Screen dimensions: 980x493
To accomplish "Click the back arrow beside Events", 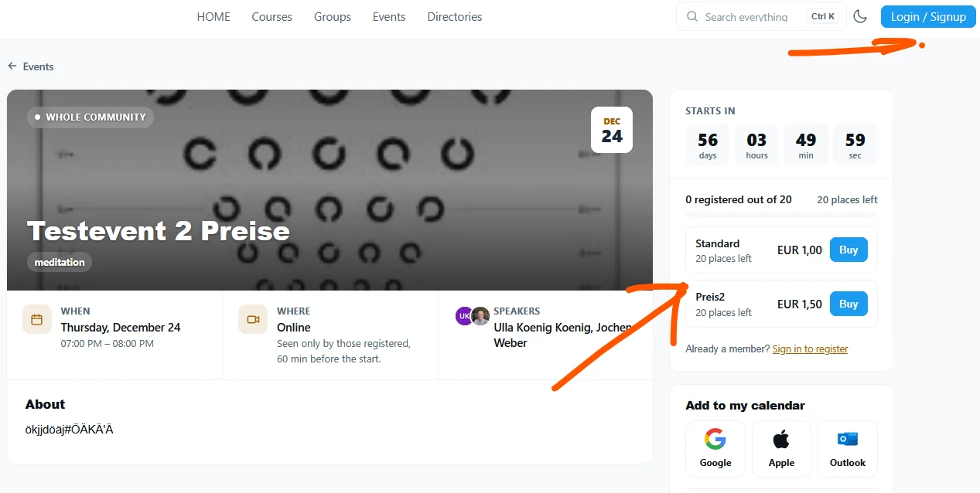I will point(12,66).
